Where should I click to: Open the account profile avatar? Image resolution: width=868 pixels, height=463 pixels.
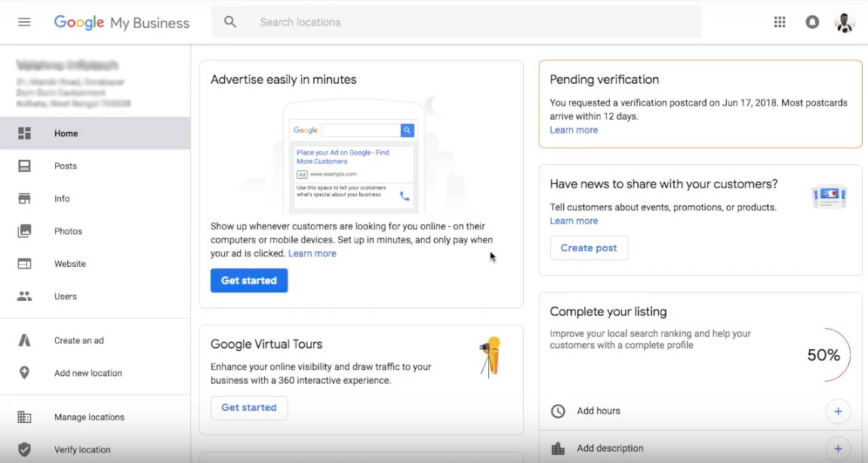(x=844, y=23)
